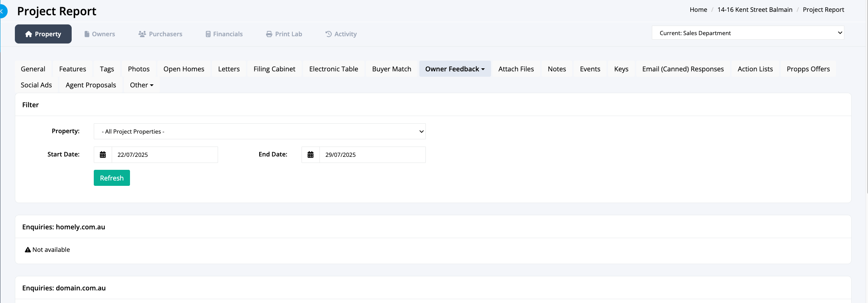Image resolution: width=868 pixels, height=303 pixels.
Task: Click the End Date field showing 29/07/2025
Action: pyautogui.click(x=372, y=155)
